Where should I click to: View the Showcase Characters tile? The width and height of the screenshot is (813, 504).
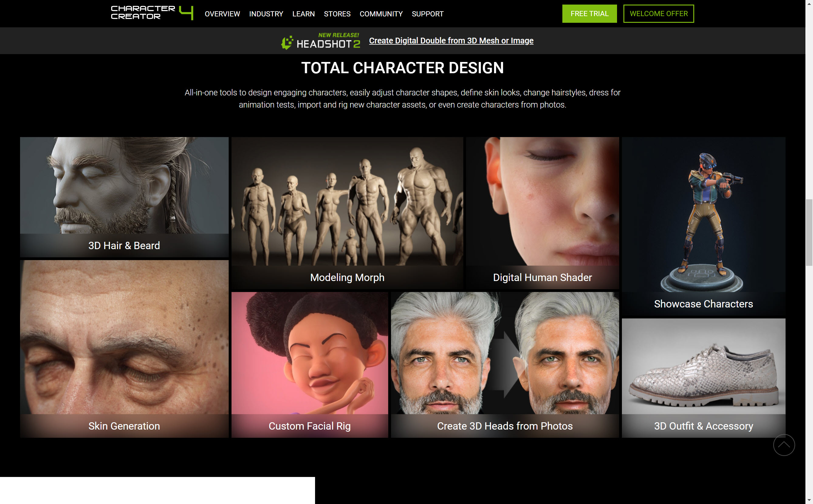point(703,226)
